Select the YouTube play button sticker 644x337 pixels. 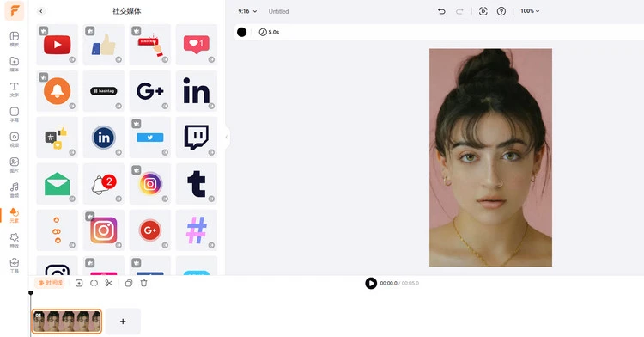[57, 45]
